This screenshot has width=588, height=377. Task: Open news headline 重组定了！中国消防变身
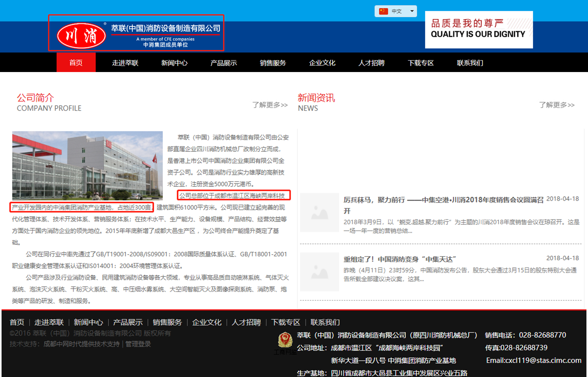(400, 259)
